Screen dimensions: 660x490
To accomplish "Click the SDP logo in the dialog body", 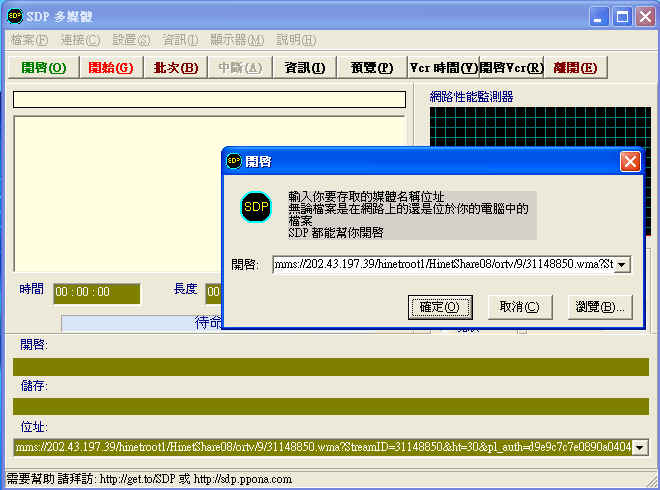I will [255, 207].
